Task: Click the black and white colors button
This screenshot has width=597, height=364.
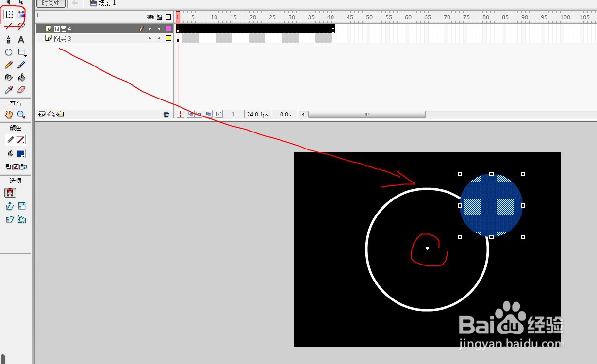Action: tap(8, 166)
